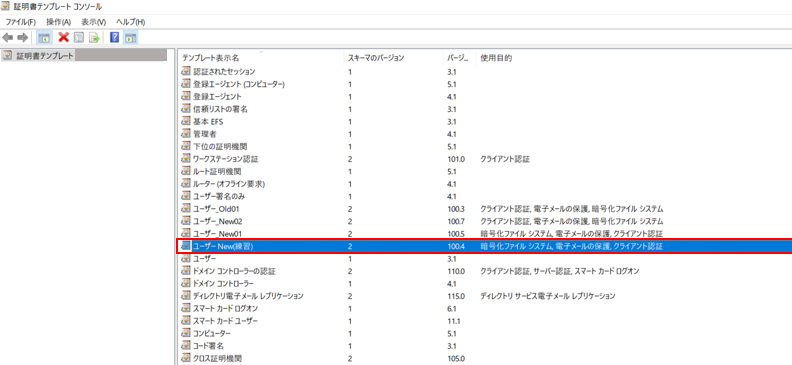The image size is (792, 365).
Task: Open Help with the blue question icon
Action: 115,37
